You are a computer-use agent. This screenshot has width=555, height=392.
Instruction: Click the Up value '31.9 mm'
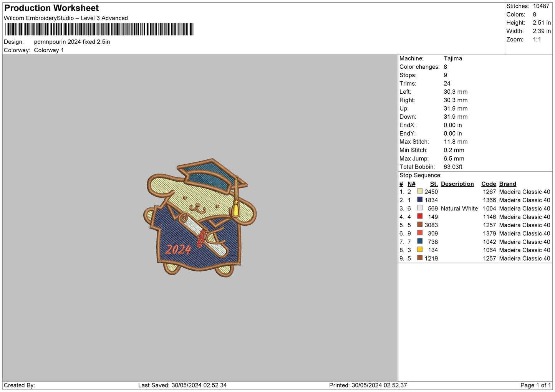456,109
